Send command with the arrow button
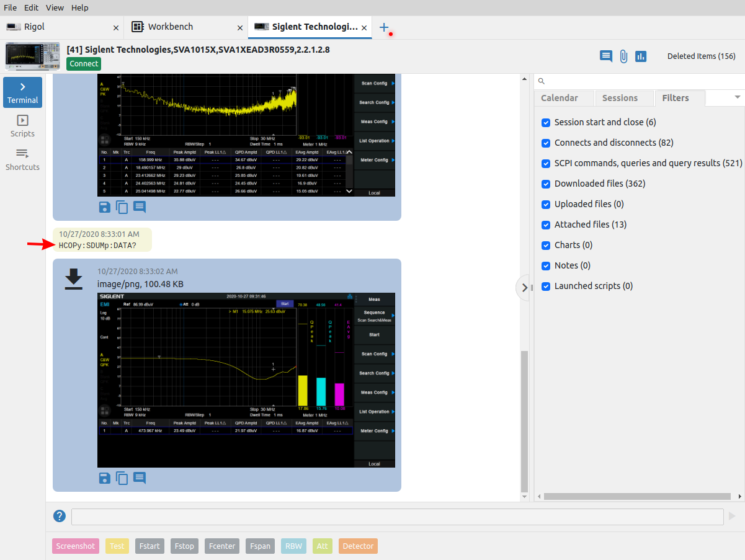This screenshot has height=560, width=745. [733, 516]
